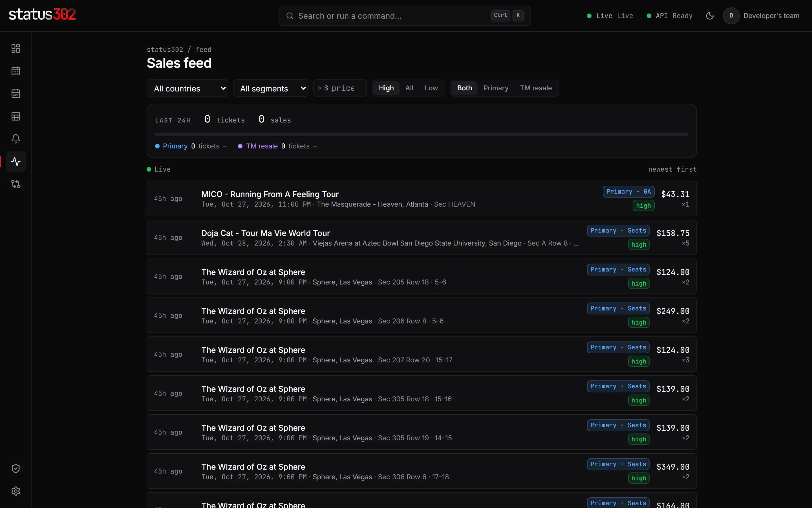Open the table icon in sidebar
Screen dimensions: 812x508
pos(16,116)
